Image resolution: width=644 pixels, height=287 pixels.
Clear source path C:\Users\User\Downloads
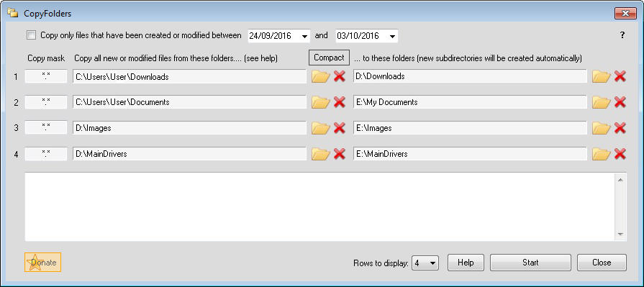[339, 76]
